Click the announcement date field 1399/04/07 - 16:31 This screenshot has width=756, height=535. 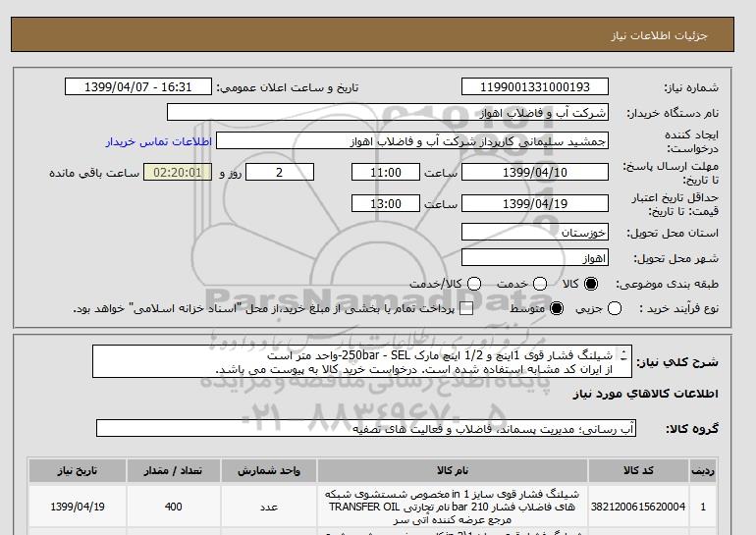(137, 86)
